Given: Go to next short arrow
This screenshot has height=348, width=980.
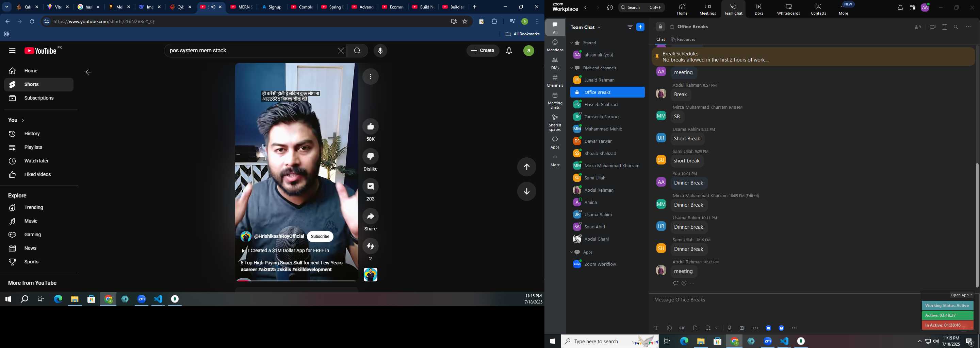Looking at the screenshot, I should (526, 191).
